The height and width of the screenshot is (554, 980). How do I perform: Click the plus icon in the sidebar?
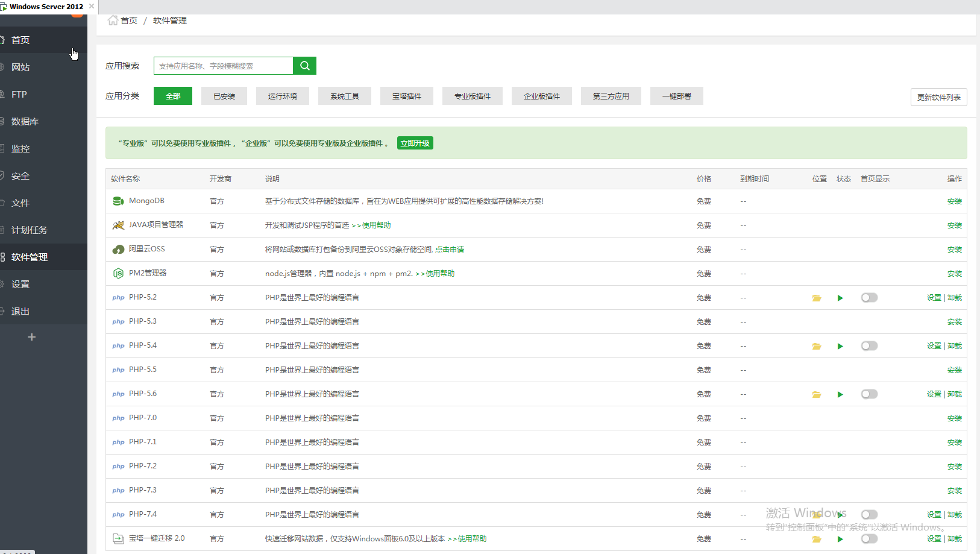[x=32, y=337]
